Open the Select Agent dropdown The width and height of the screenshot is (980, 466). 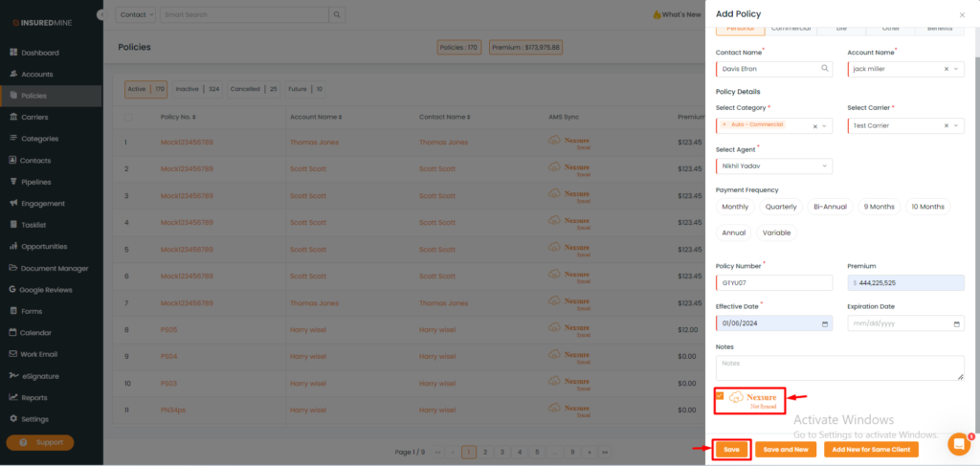[x=774, y=166]
